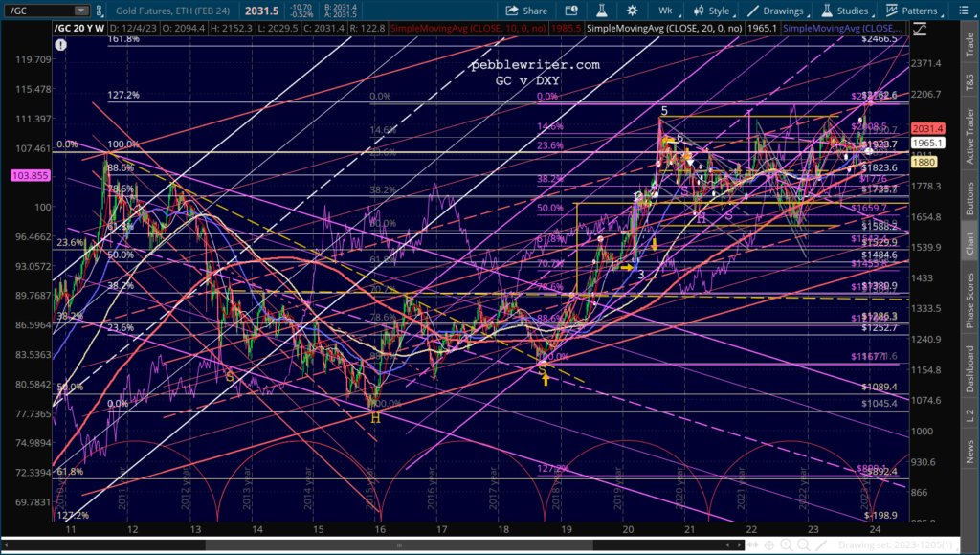This screenshot has width=980, height=555.
Task: Open the flask Edit Studies icon
Action: 601,11
